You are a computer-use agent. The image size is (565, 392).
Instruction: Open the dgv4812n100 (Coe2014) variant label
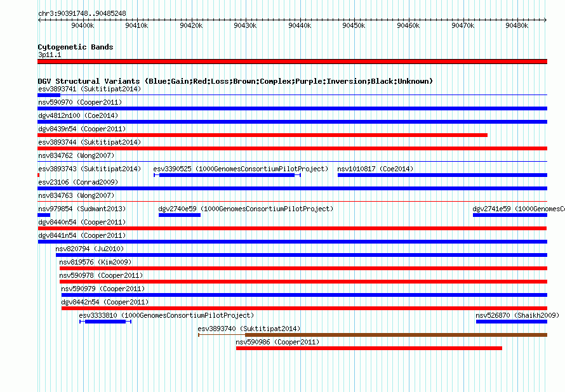click(78, 115)
